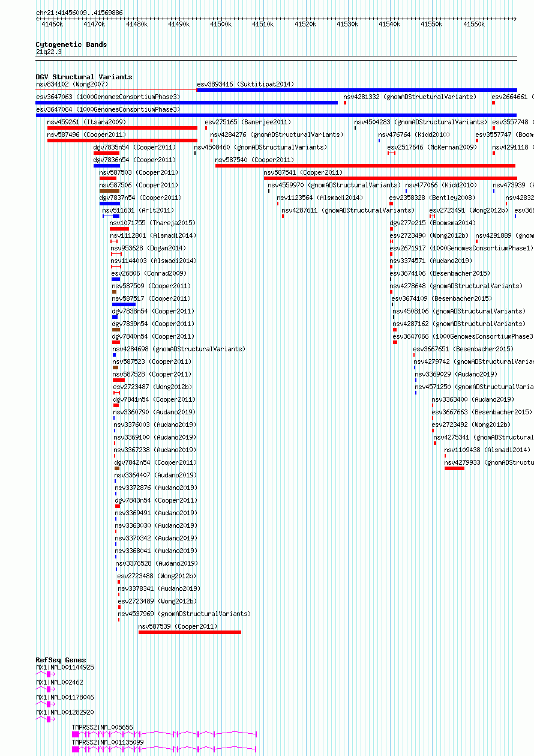Click the red bar under nsv587496 (Cooper2011)
The width and height of the screenshot is (534, 756).
click(122, 141)
